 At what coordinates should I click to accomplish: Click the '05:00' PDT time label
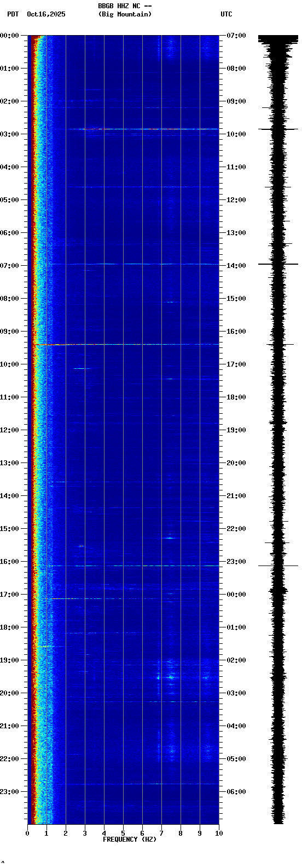point(10,200)
